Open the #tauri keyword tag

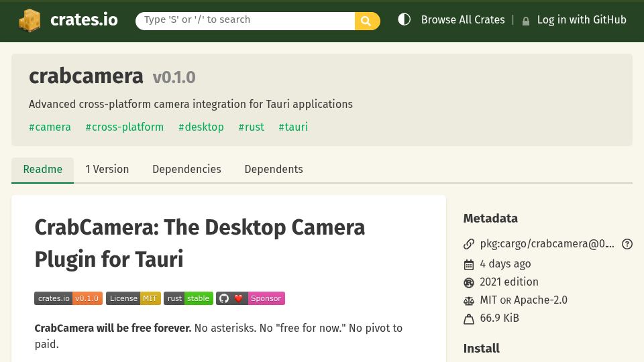[x=293, y=127]
